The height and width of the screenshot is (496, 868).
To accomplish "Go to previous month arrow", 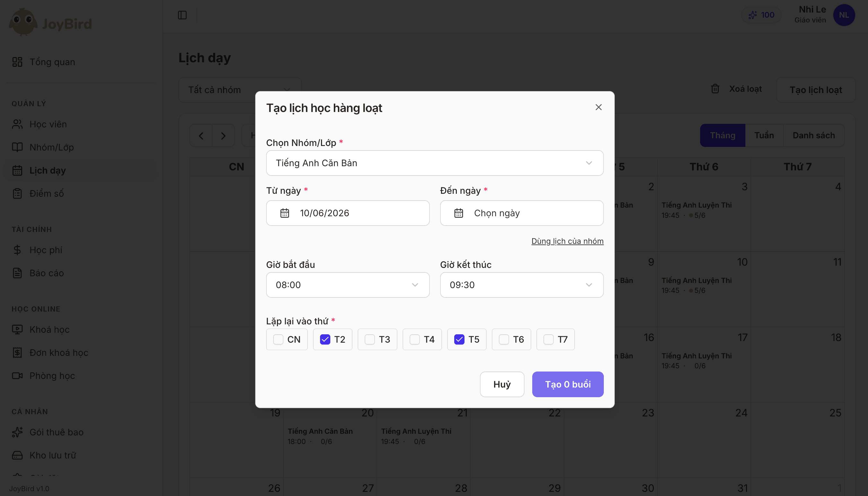I will (201, 136).
